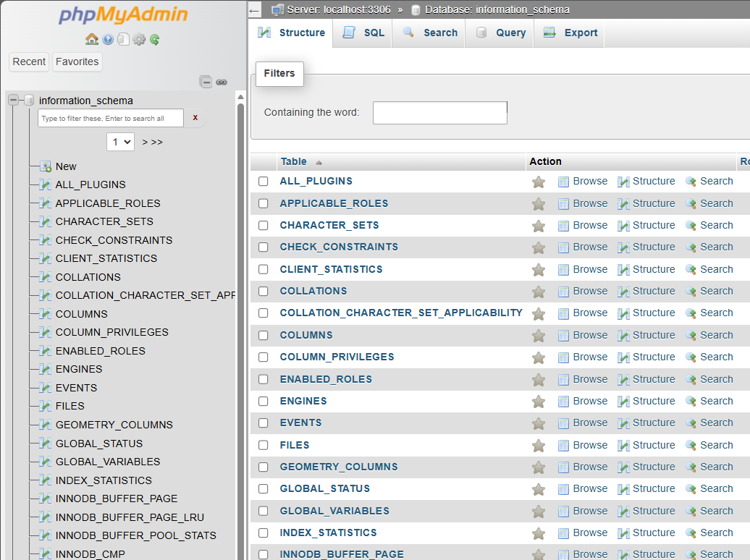Open the COLUMN_PRIVILEGES table link
750x560 pixels.
coord(337,357)
